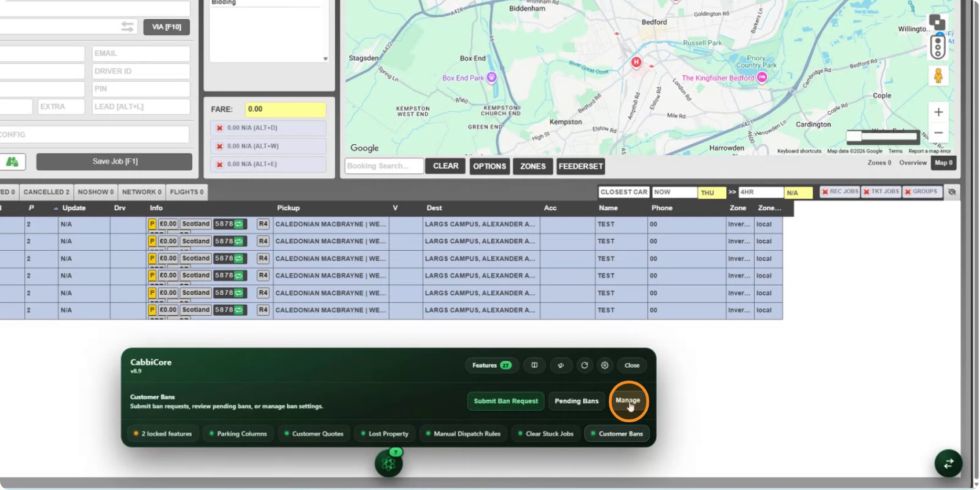Swap pickup and destination arrows icon
The image size is (980, 490).
pyautogui.click(x=127, y=27)
